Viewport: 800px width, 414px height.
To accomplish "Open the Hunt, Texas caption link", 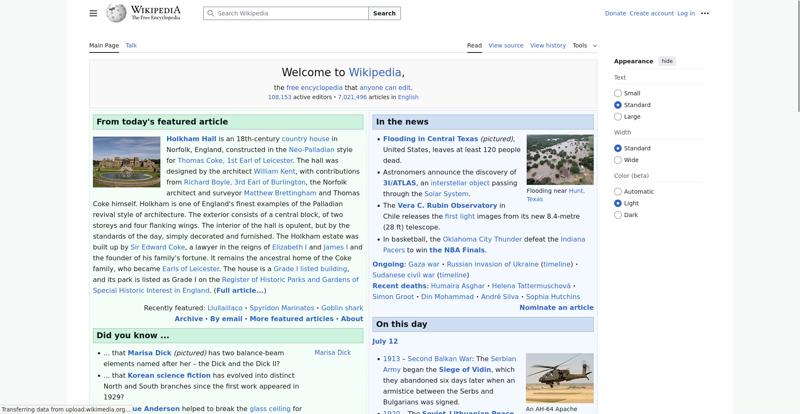I will click(556, 194).
